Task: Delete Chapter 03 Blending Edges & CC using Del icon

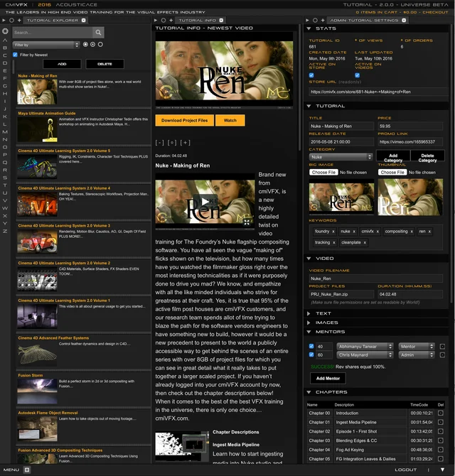Action: [441, 440]
